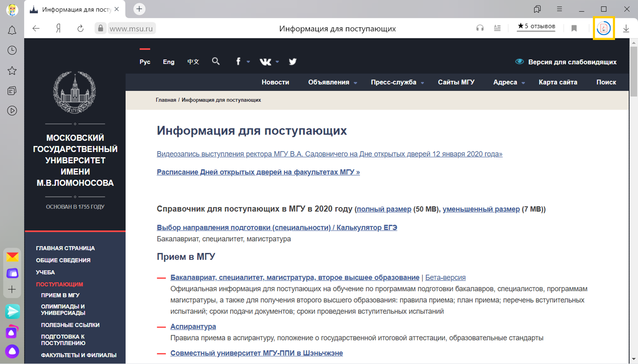
Task: Open Бакалавриат, специалитет, магистратура admission link
Action: (295, 278)
